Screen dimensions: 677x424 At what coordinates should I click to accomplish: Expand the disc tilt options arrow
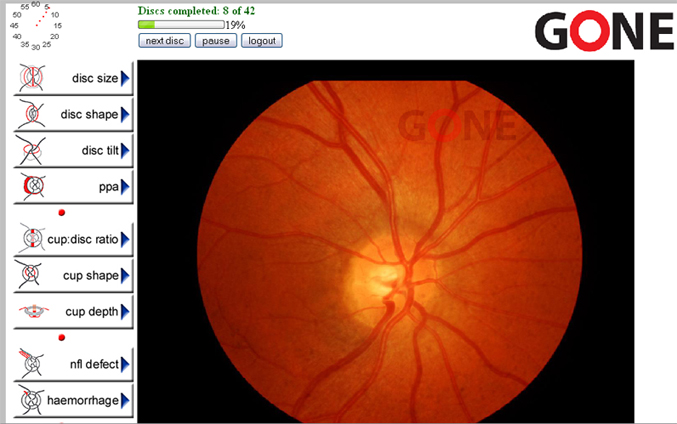[x=125, y=151]
